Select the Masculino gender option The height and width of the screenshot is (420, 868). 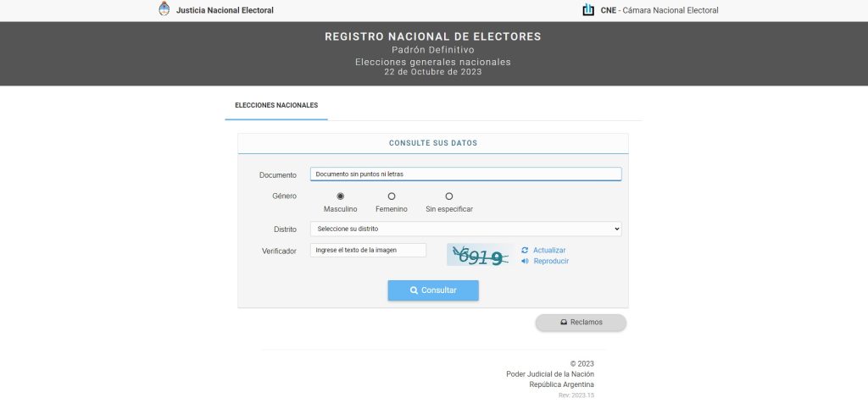[341, 196]
